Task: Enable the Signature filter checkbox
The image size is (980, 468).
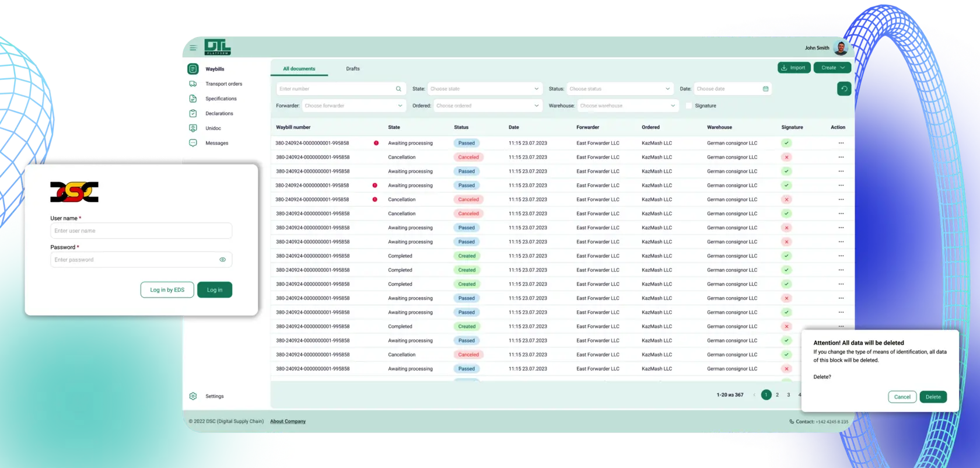Action: (x=689, y=106)
